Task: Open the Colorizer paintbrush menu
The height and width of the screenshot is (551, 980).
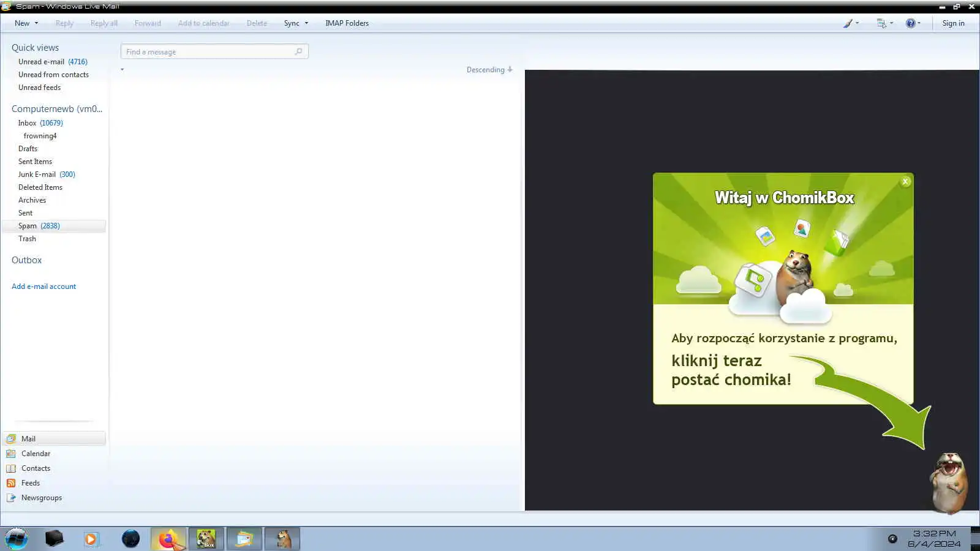Action: point(851,23)
